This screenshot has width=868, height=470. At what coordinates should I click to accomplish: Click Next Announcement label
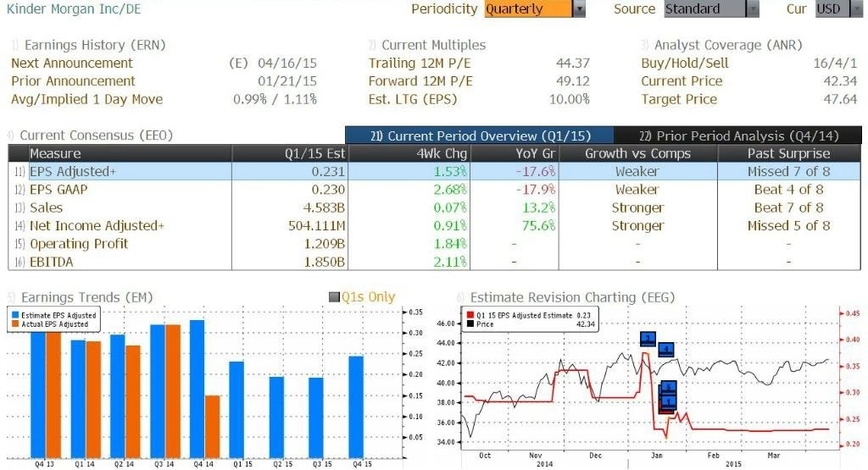[x=72, y=63]
